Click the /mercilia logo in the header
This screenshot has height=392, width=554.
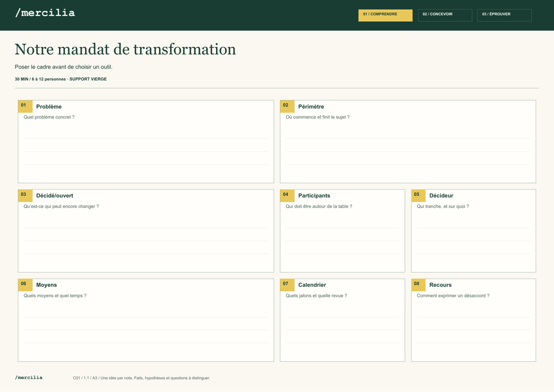tap(45, 13)
